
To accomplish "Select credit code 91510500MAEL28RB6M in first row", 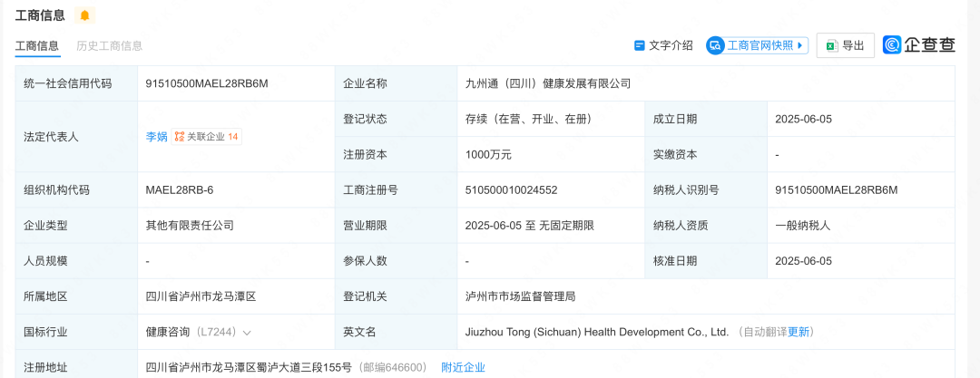I will 207,83.
